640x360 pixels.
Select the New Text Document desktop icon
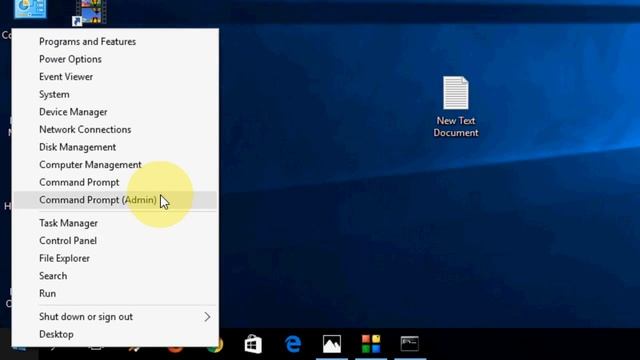[456, 107]
